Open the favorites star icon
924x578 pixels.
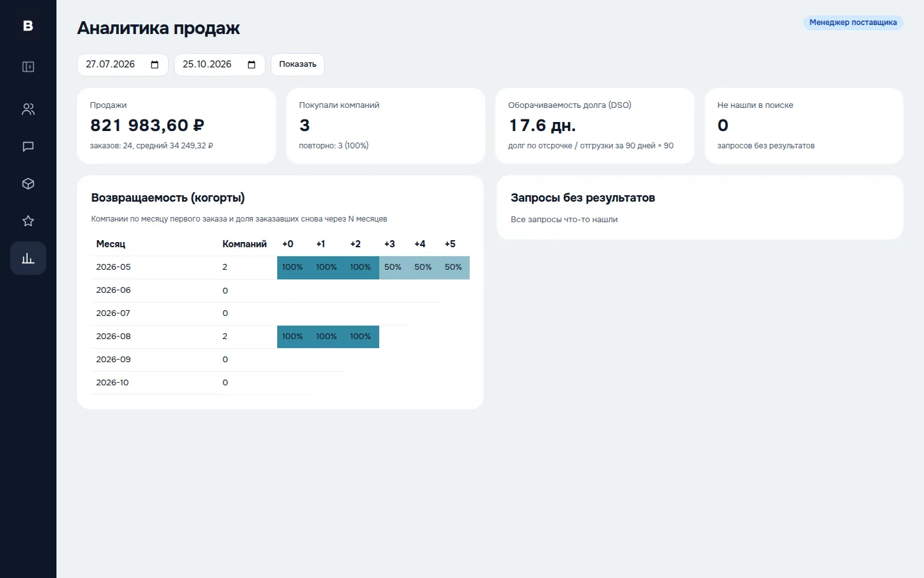click(28, 221)
